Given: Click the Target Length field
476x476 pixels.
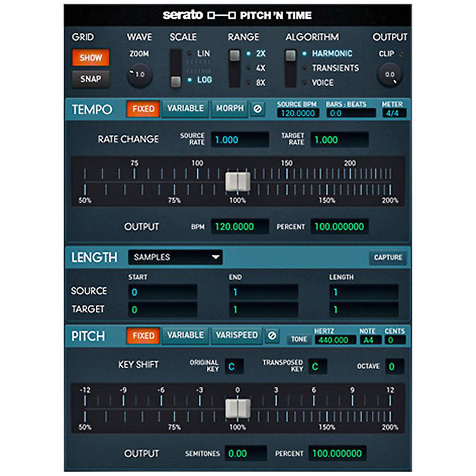Looking at the screenshot, I should (x=364, y=309).
